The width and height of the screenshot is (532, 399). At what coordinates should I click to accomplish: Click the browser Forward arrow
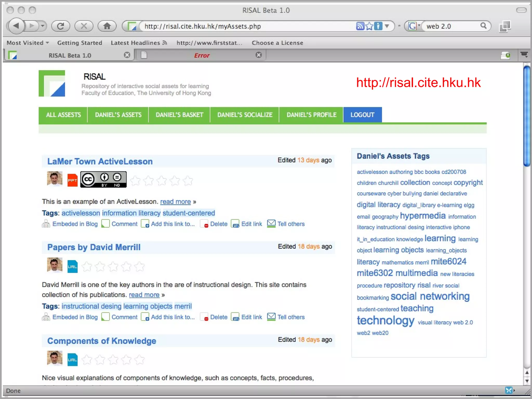32,26
